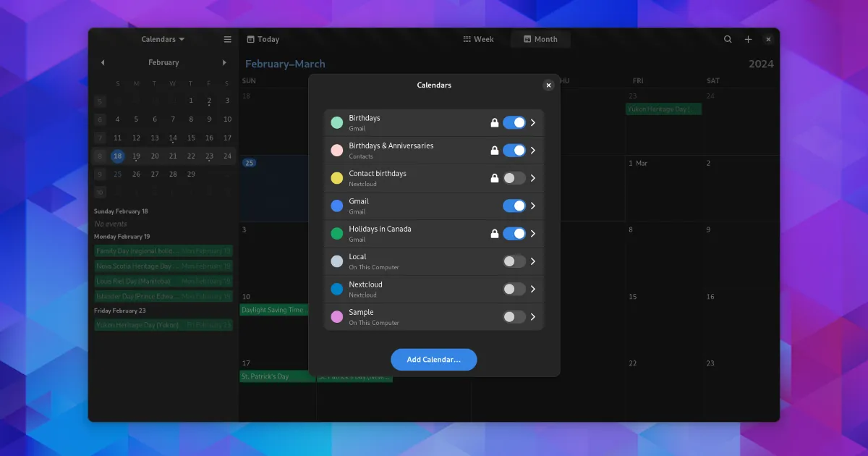Open the hamburger menu in sidebar header

pyautogui.click(x=228, y=39)
